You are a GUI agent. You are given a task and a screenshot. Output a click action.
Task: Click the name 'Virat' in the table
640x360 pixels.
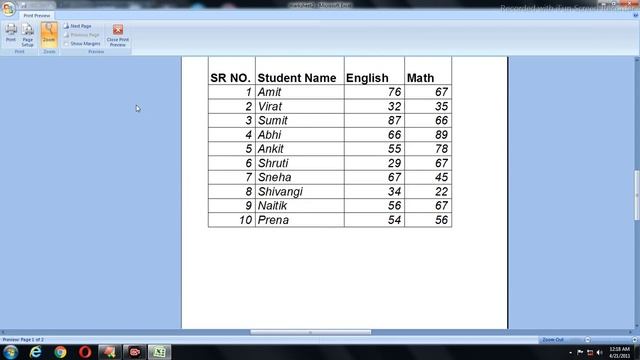click(270, 107)
